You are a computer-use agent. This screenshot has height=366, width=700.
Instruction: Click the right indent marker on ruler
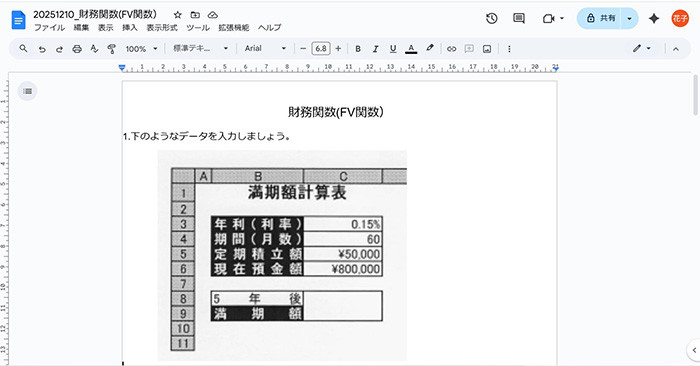tap(556, 68)
